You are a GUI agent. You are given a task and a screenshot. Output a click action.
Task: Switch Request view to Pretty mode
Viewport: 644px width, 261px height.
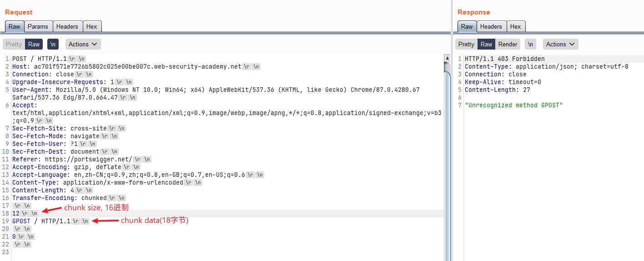pyautogui.click(x=14, y=44)
